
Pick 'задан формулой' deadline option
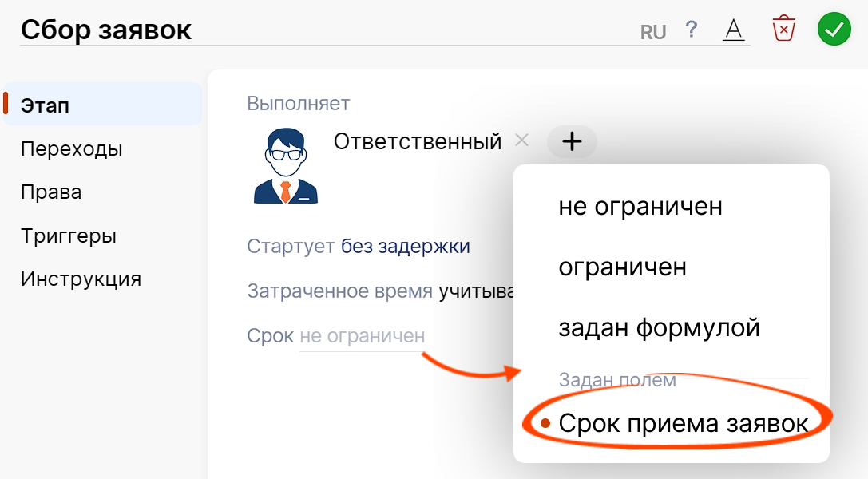[659, 327]
